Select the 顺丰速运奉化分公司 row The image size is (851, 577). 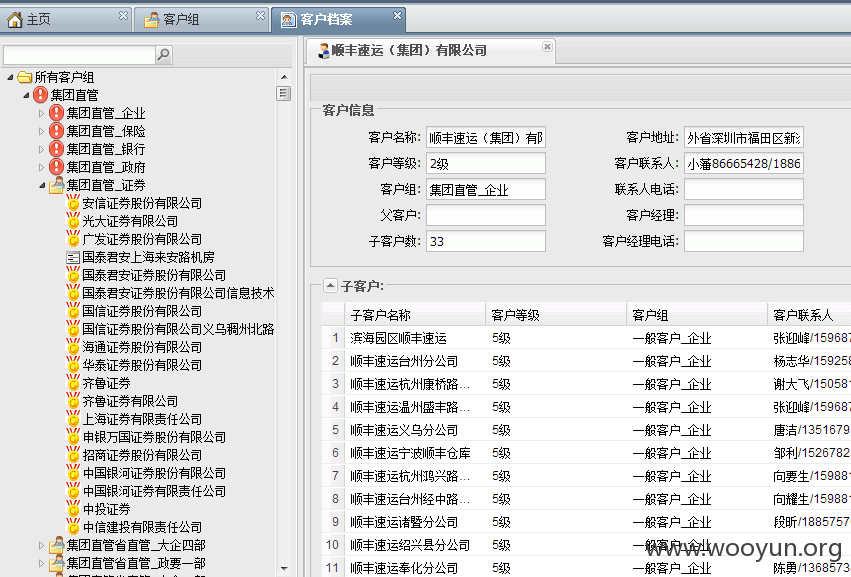(x=586, y=568)
